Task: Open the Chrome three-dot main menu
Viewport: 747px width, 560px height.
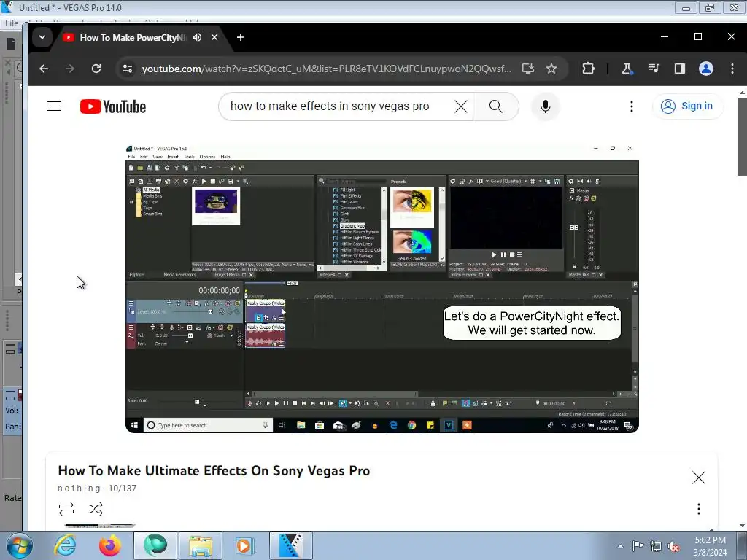Action: click(x=732, y=69)
